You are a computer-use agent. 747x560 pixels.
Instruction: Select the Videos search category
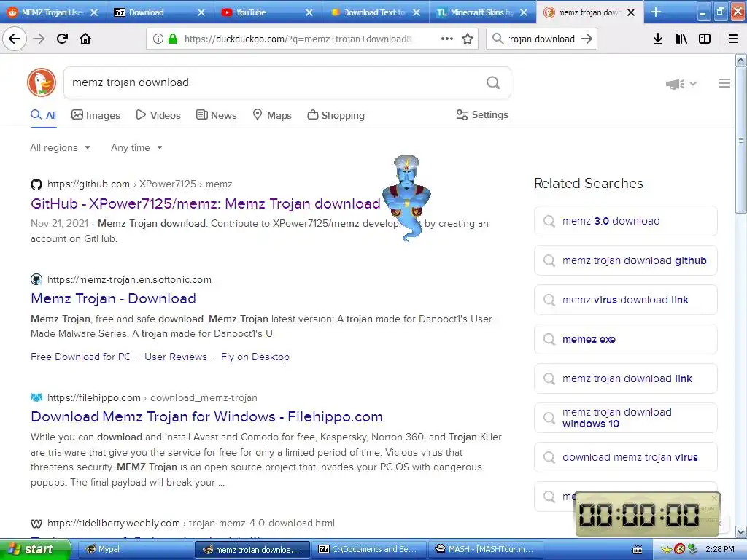pos(158,115)
